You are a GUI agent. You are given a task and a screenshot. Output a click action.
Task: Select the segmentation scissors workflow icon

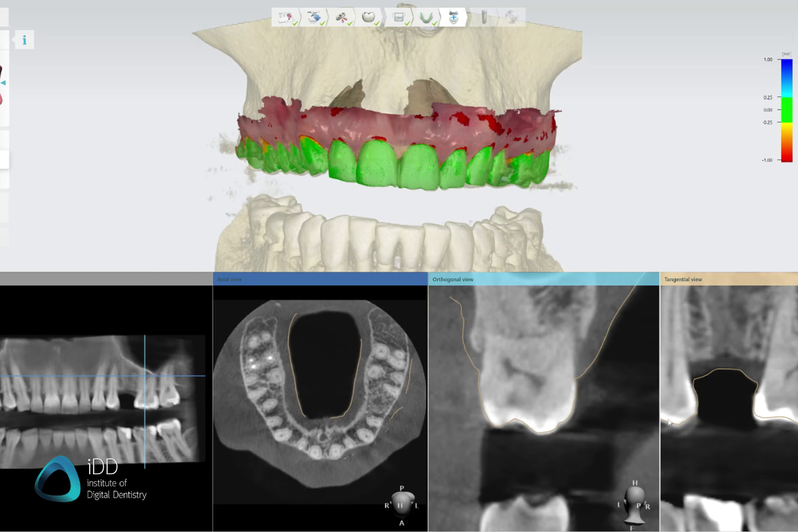tap(342, 16)
